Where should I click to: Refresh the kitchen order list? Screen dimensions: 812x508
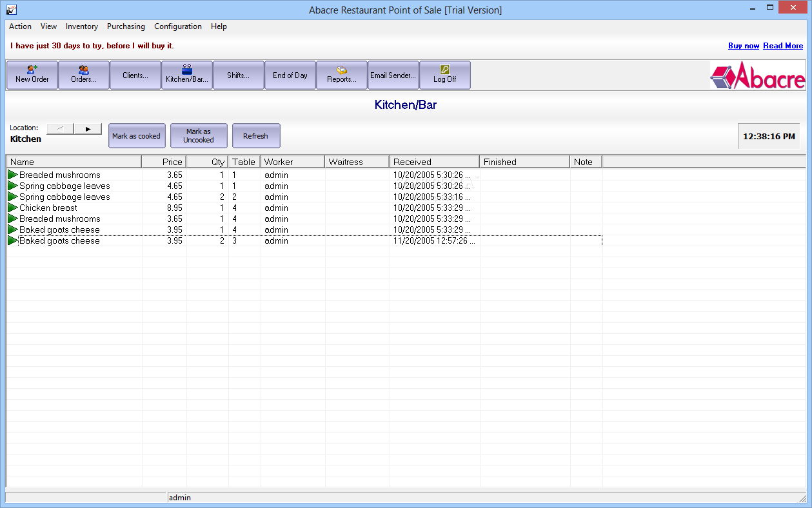256,136
